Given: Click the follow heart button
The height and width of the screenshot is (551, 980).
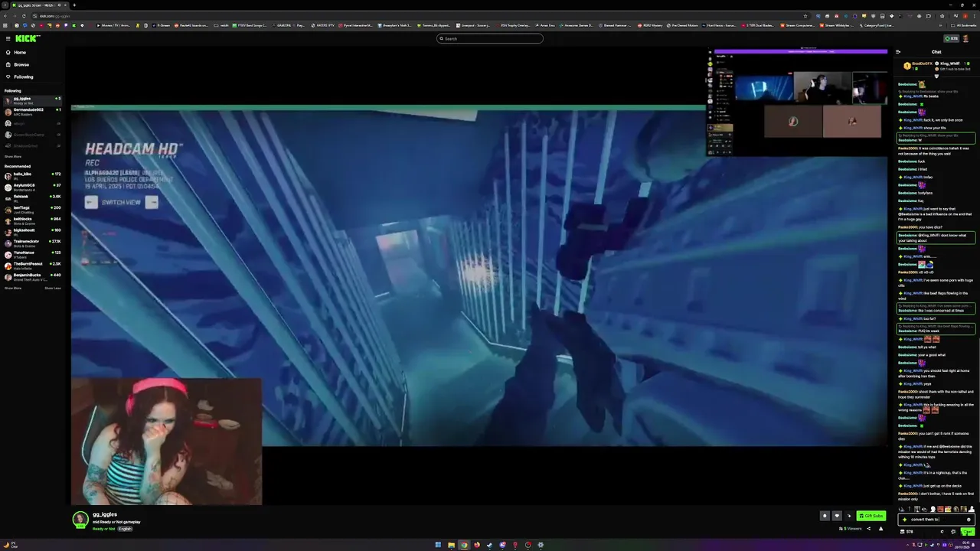Looking at the screenshot, I should 837,516.
